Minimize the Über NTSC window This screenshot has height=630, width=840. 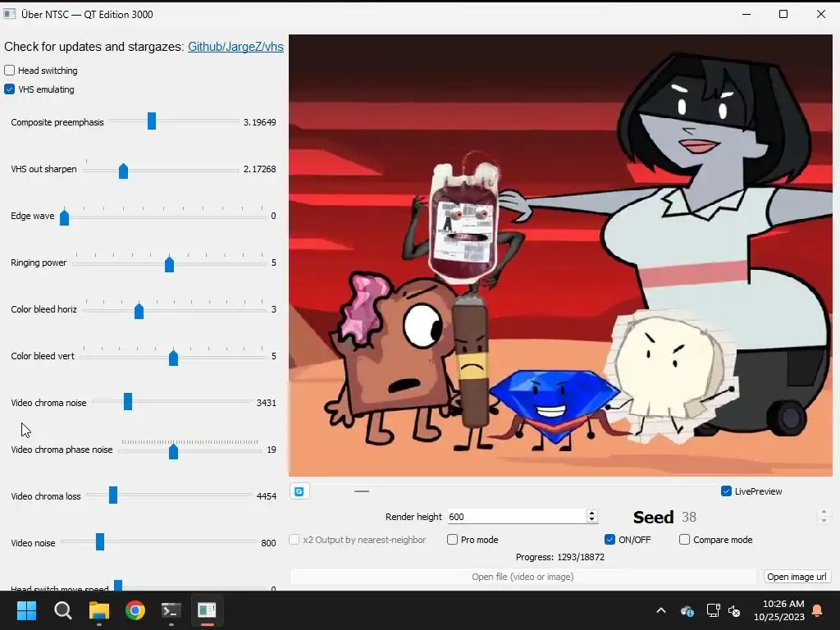(x=746, y=14)
